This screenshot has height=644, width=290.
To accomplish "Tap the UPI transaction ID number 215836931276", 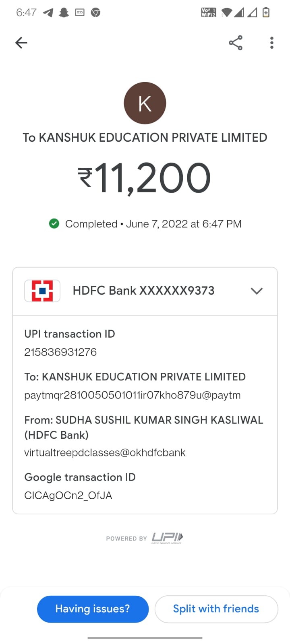I will (x=60, y=352).
